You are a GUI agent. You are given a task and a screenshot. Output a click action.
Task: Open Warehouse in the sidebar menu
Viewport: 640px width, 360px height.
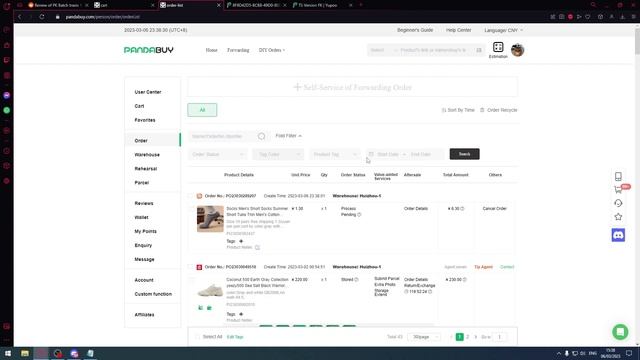[x=147, y=155]
